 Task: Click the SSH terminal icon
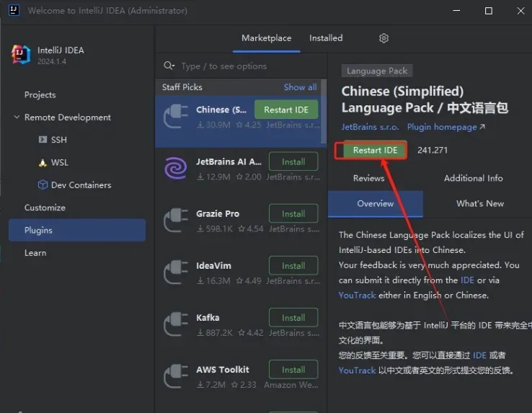pos(43,140)
